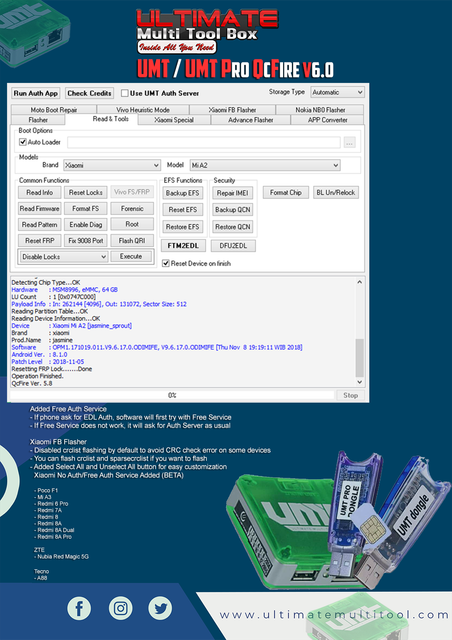The image size is (452, 640).
Task: Open the Xiaomi Special tab
Action: pos(174,120)
